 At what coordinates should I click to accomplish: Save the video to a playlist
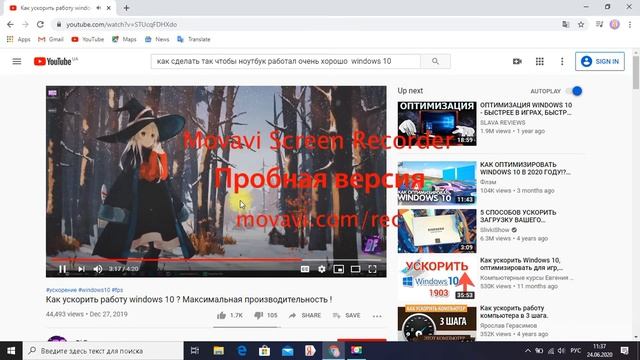346,315
